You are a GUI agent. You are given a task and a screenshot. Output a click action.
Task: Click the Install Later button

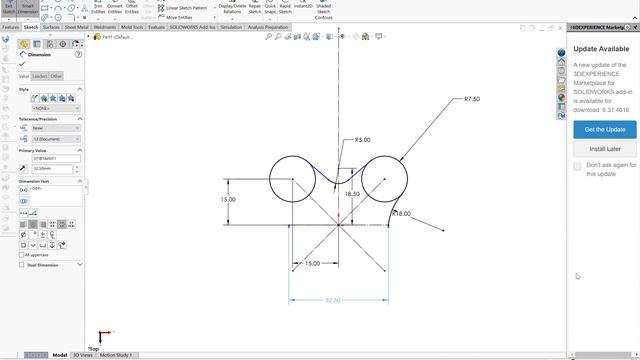pos(604,149)
